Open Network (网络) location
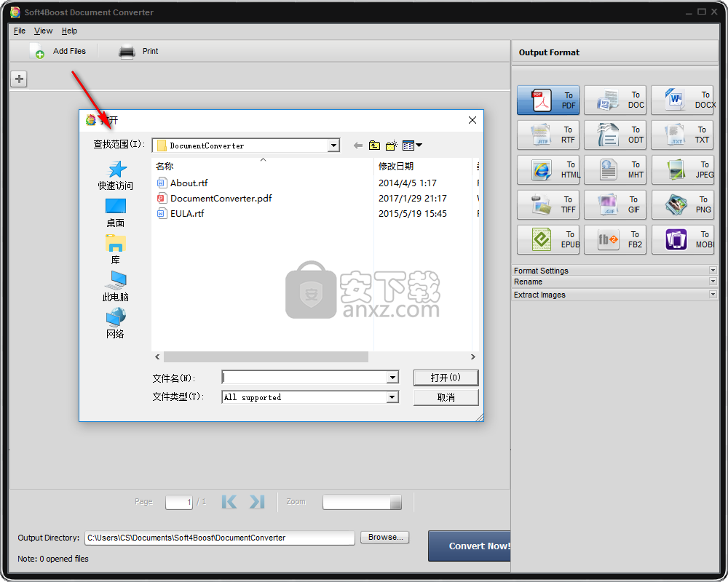This screenshot has width=728, height=582. pos(115,324)
